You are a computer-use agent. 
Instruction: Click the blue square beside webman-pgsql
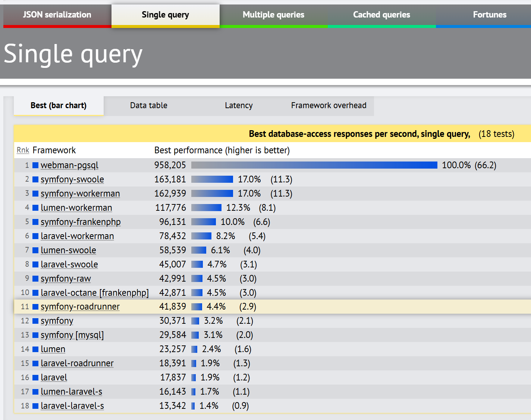click(x=35, y=165)
